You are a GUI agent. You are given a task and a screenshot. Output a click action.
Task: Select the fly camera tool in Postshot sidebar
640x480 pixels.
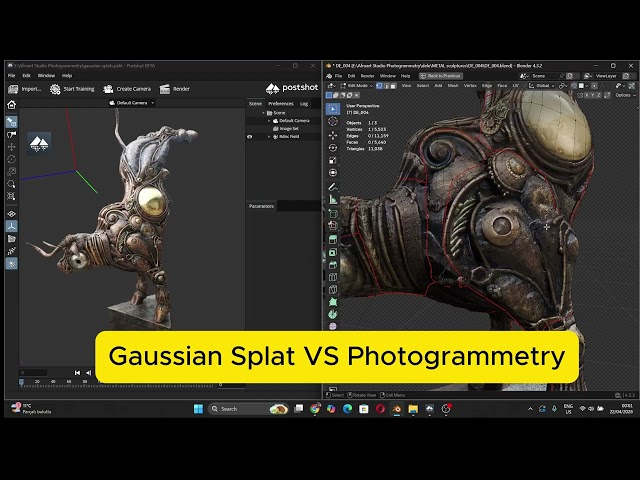(x=11, y=135)
